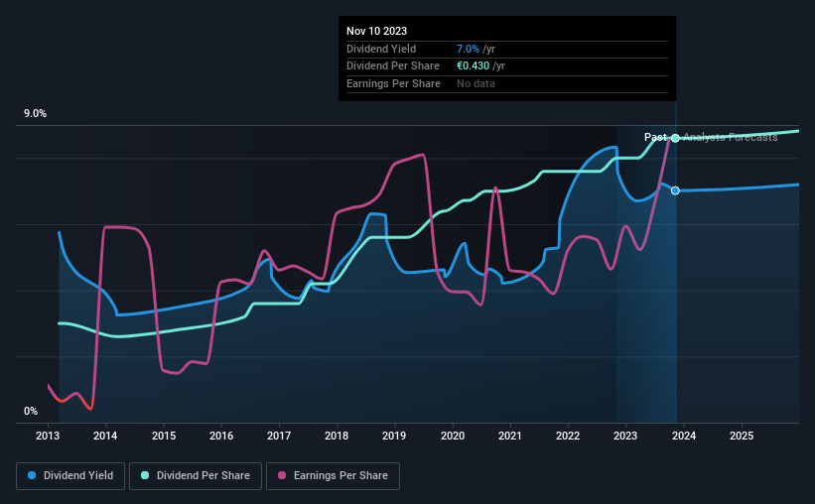This screenshot has width=815, height=504.
Task: Click the 7.0% dividend yield value in tooltip
Action: point(468,49)
